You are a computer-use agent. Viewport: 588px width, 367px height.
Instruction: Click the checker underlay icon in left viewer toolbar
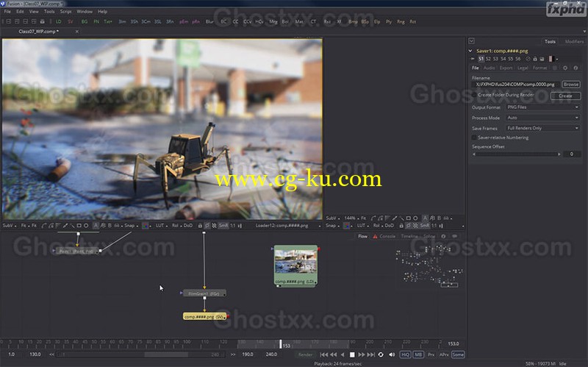tap(214, 226)
